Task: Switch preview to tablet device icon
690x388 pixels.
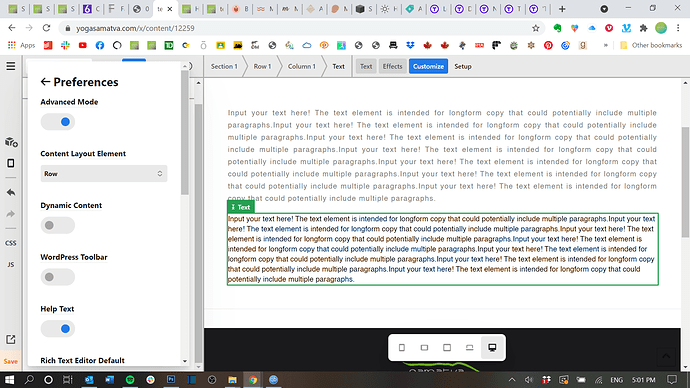Action: [447, 348]
